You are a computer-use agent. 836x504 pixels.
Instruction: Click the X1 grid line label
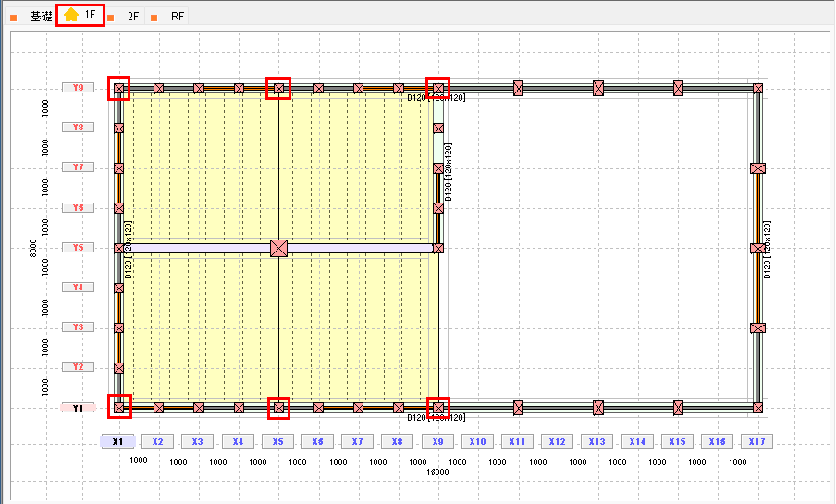pos(117,442)
